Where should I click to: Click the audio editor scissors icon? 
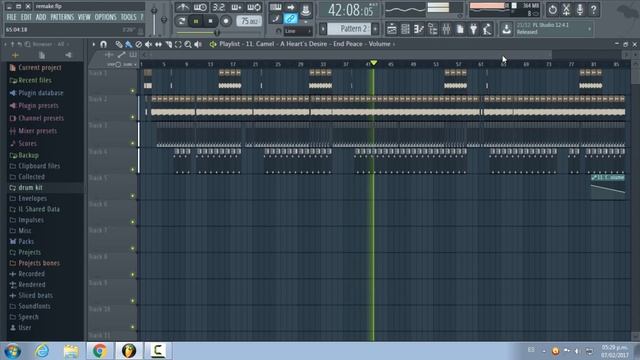566,9
